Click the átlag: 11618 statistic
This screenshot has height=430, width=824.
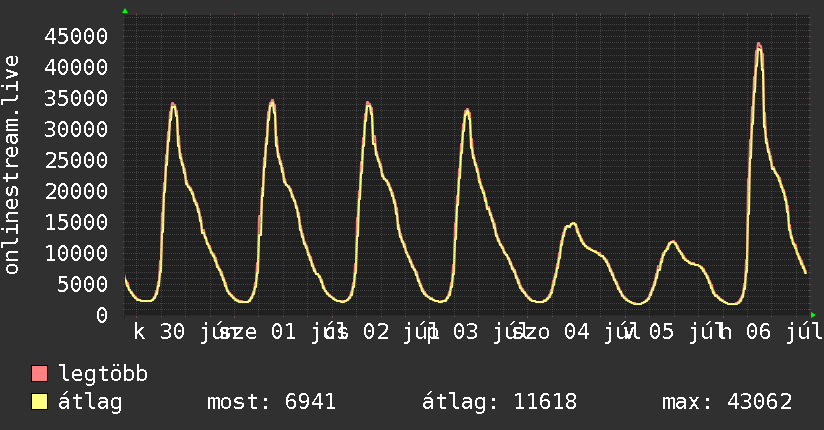[499, 402]
